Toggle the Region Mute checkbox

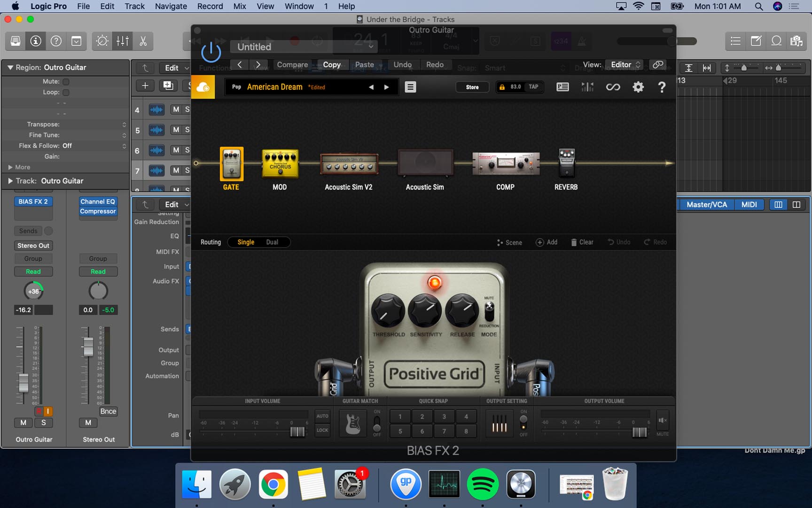[66, 81]
